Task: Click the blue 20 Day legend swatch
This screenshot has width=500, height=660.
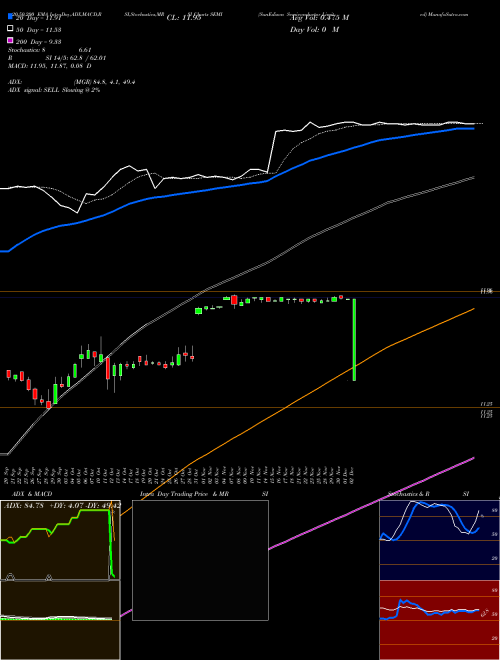Action: [10, 17]
